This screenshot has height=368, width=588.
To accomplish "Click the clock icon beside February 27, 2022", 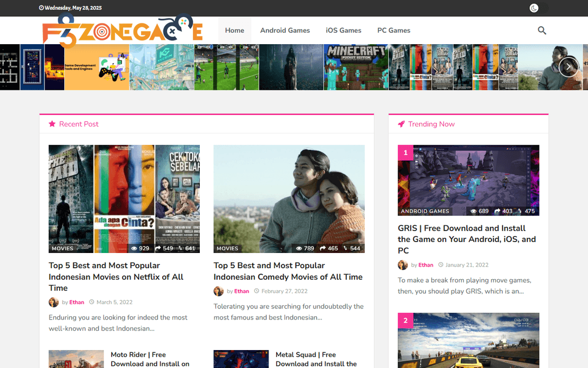I will click(256, 291).
